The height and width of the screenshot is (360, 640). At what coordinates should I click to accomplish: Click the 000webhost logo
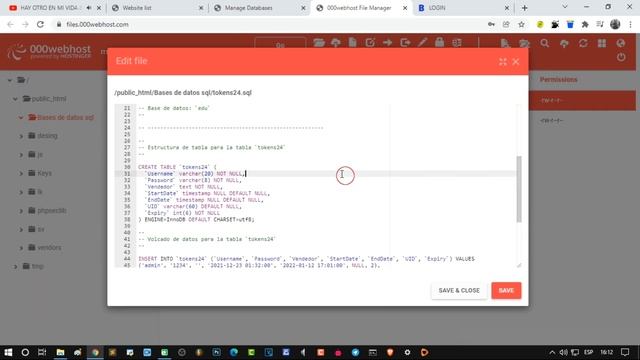click(49, 52)
